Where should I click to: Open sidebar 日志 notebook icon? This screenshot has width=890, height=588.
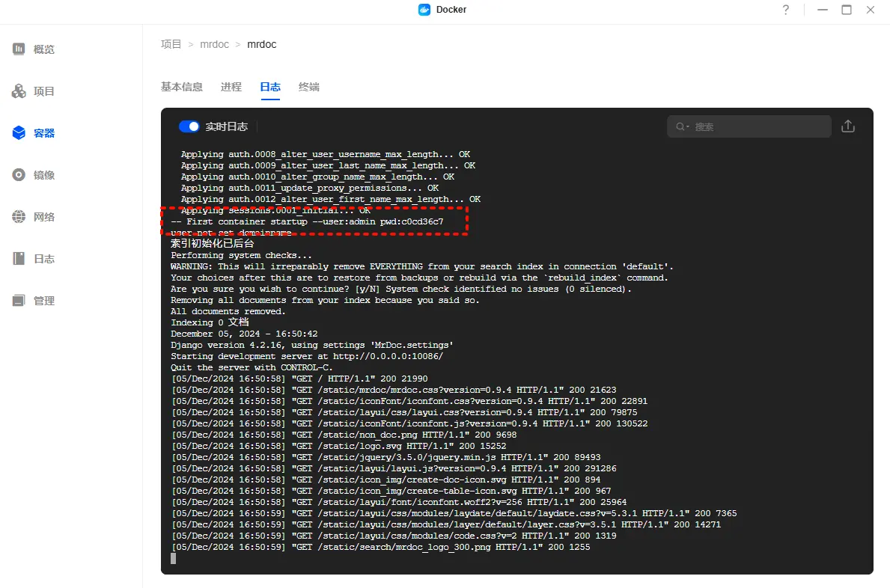coord(19,259)
